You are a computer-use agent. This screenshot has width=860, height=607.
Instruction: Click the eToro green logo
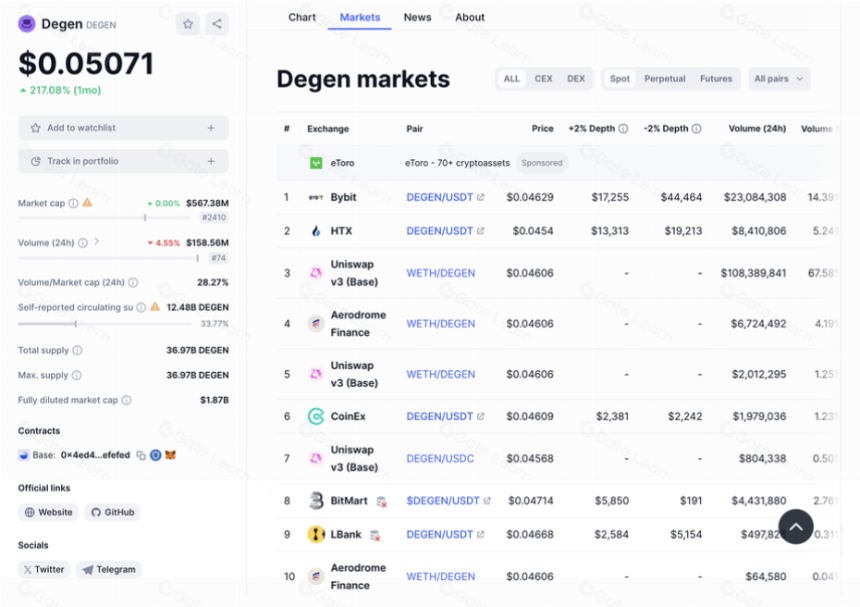coord(316,163)
